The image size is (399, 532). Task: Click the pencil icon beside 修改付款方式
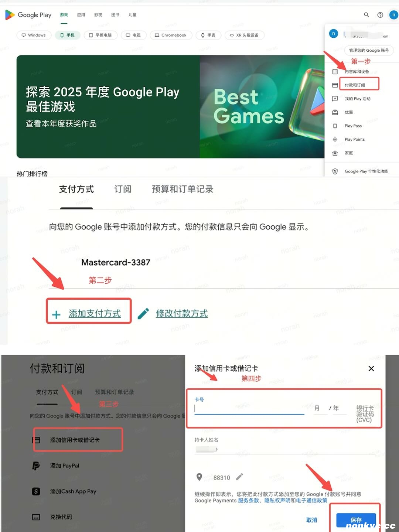[x=143, y=314]
